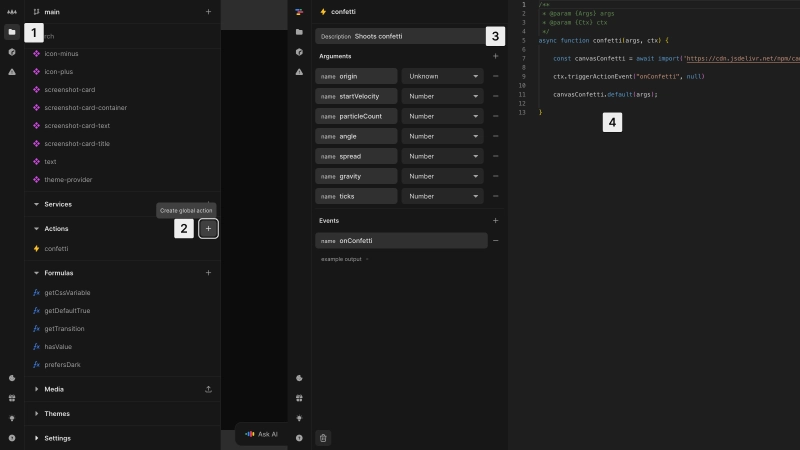Image resolution: width=800 pixels, height=450 pixels.
Task: Click the help circle icon in far-left sidebar
Action: click(12, 438)
